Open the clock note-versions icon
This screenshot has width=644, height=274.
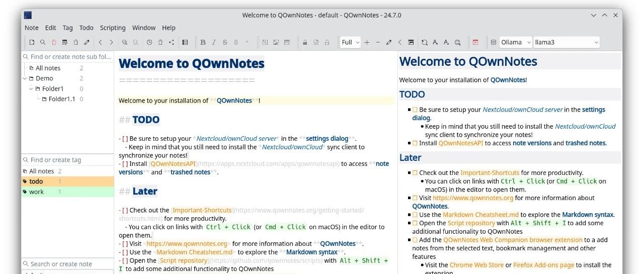149,42
